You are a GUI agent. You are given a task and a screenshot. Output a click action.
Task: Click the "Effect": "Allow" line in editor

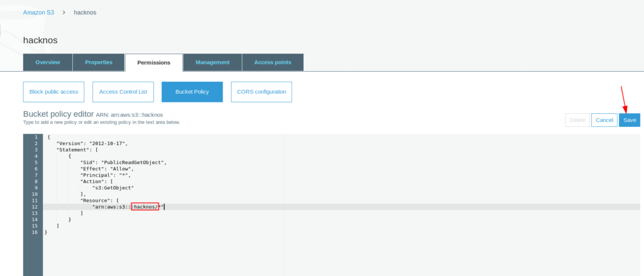(107, 168)
